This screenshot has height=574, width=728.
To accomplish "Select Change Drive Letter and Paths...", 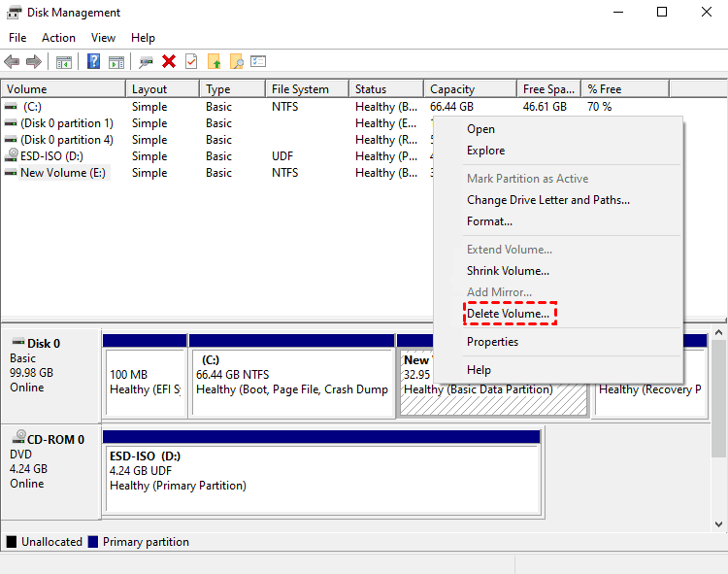I will point(547,200).
